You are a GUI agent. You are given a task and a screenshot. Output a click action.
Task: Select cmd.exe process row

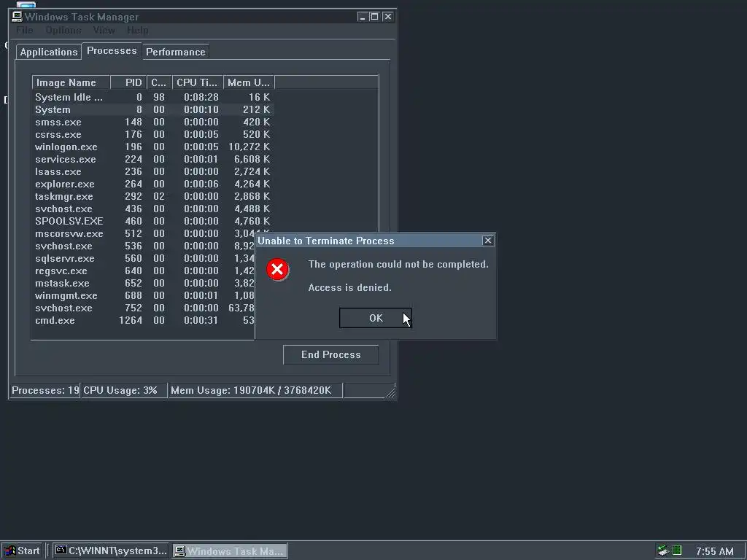144,321
